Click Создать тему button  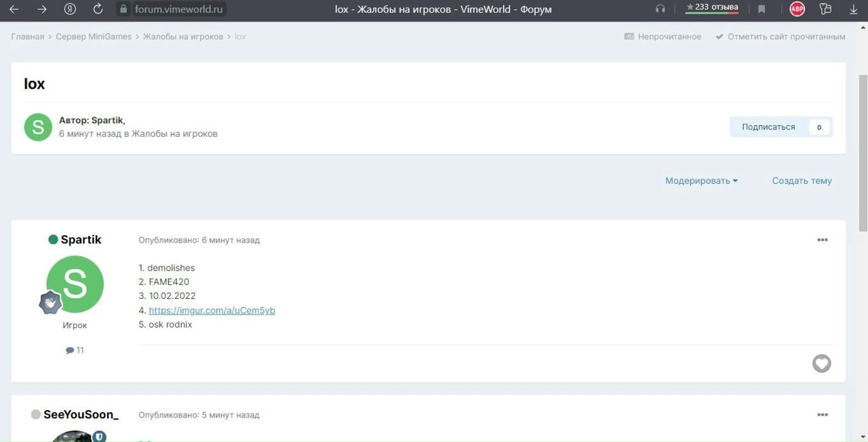(x=802, y=181)
